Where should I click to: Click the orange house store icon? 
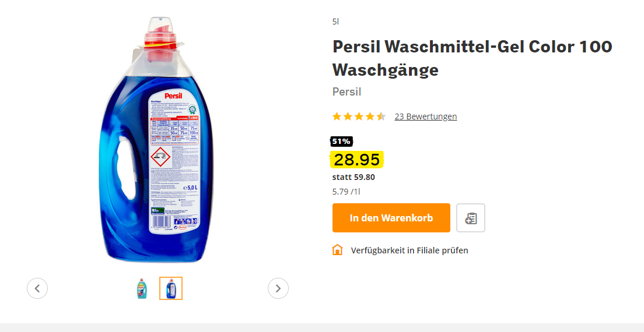337,250
